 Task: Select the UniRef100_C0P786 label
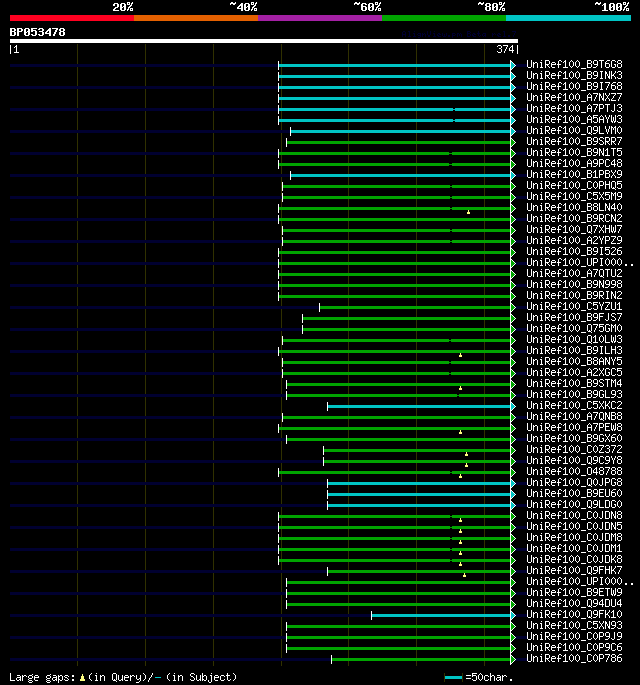[x=574, y=658]
